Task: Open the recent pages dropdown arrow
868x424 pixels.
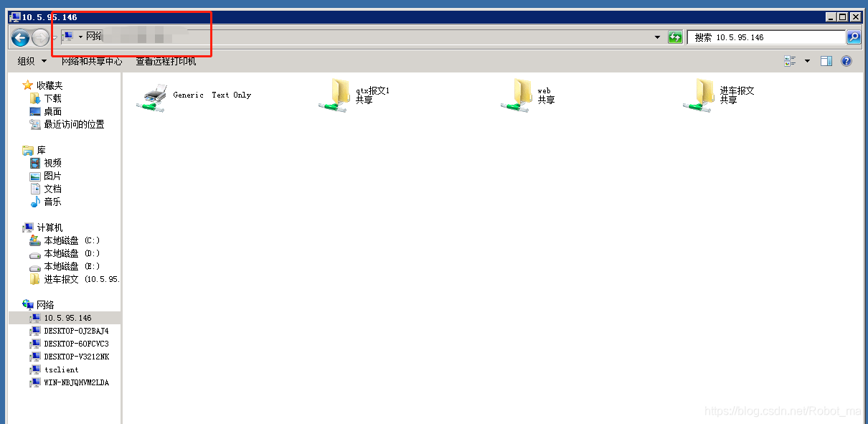Action: pos(55,37)
